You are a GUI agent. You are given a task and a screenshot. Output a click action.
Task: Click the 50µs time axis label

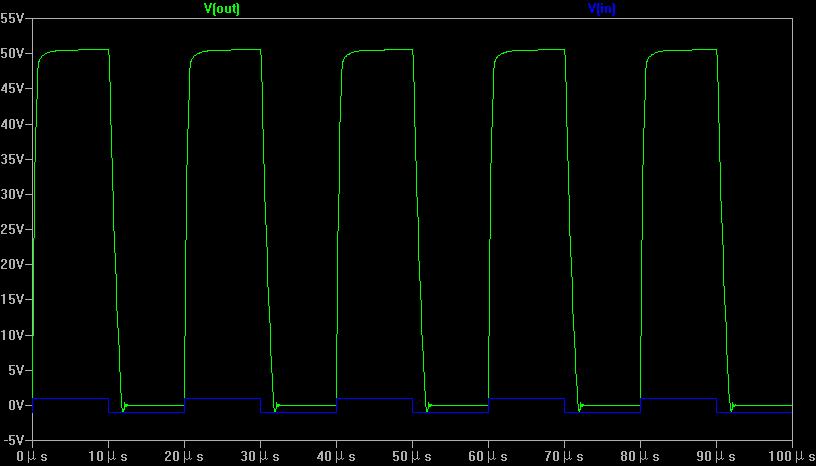point(412,457)
